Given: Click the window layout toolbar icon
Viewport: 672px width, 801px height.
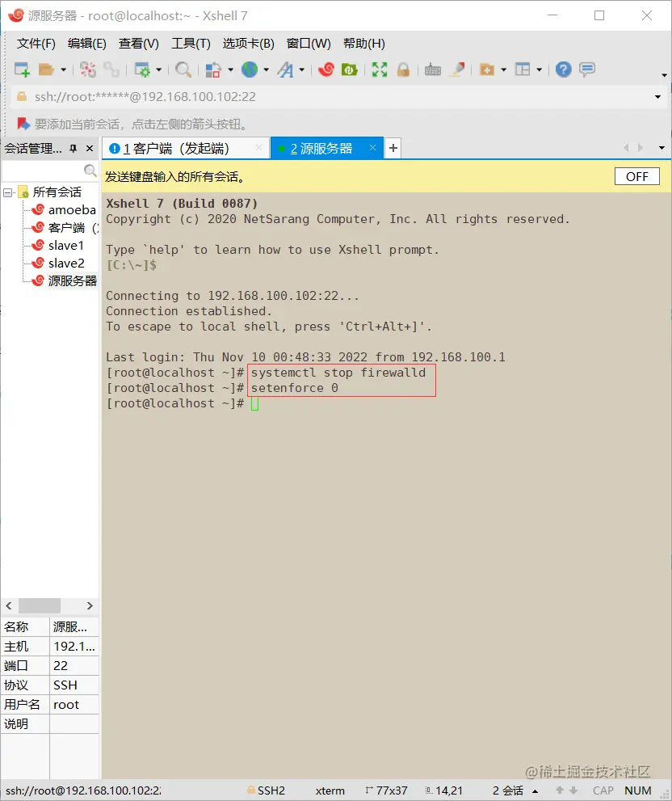Looking at the screenshot, I should [523, 70].
